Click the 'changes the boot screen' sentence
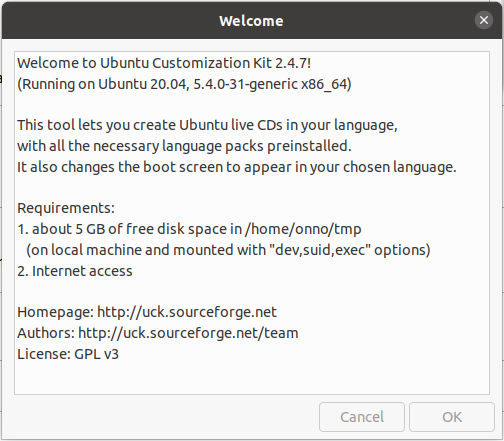Image resolution: width=504 pixels, height=441 pixels. click(x=237, y=167)
